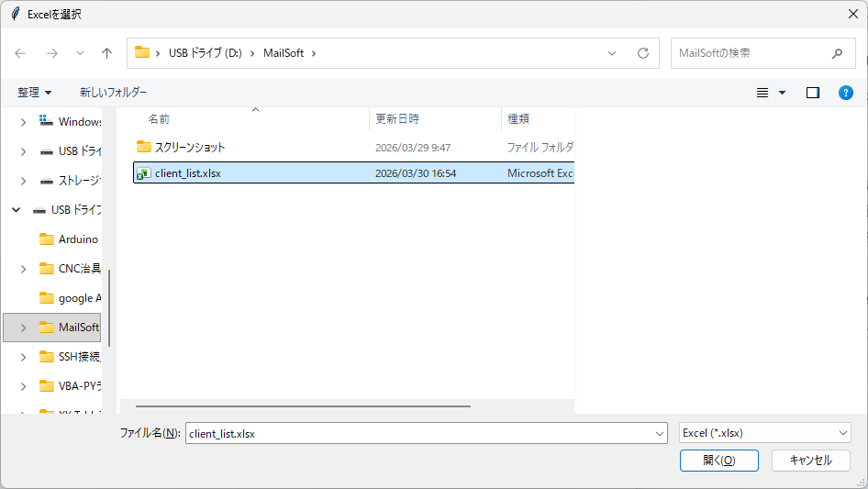Click the search magnifier icon
Screen dimensions: 868x489
coord(837,53)
